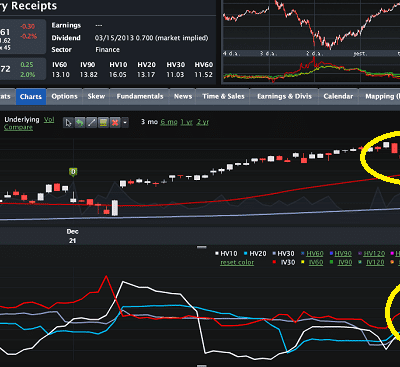
Task: Click the blue HV90 color swatch
Action: 331,254
